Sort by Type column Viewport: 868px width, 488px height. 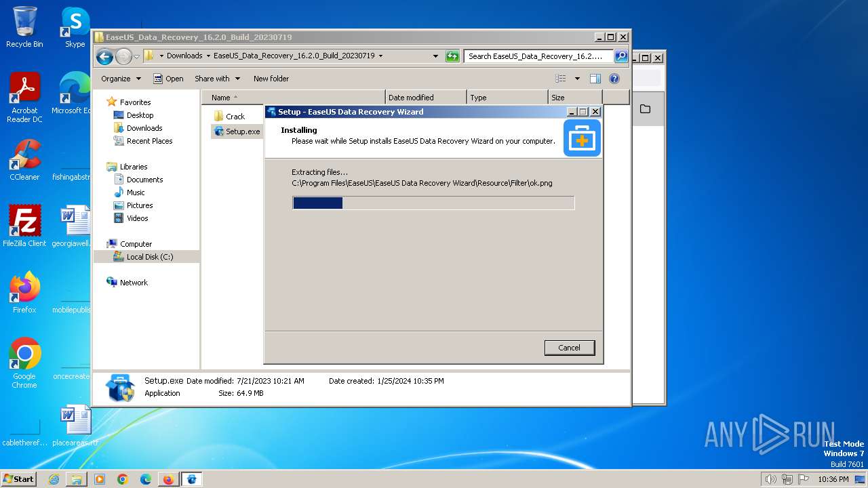pyautogui.click(x=507, y=98)
